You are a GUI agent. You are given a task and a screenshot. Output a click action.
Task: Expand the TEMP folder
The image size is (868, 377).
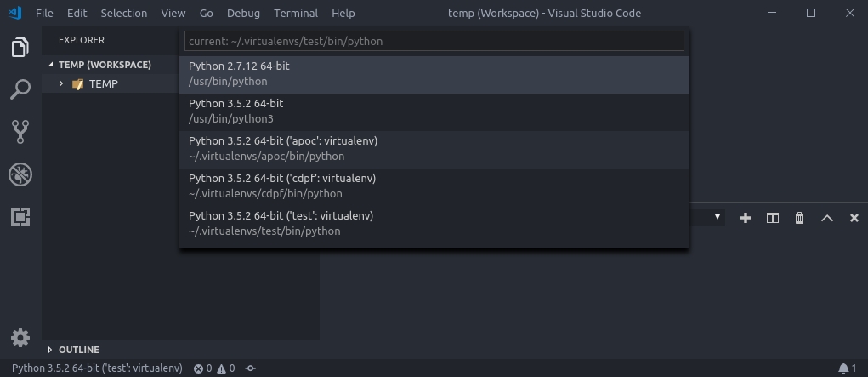point(61,83)
